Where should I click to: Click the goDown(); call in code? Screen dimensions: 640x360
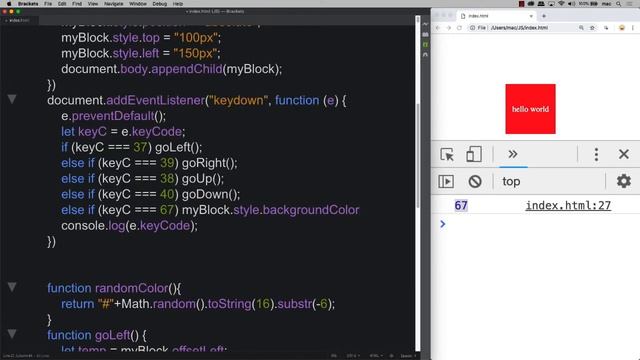(x=211, y=194)
